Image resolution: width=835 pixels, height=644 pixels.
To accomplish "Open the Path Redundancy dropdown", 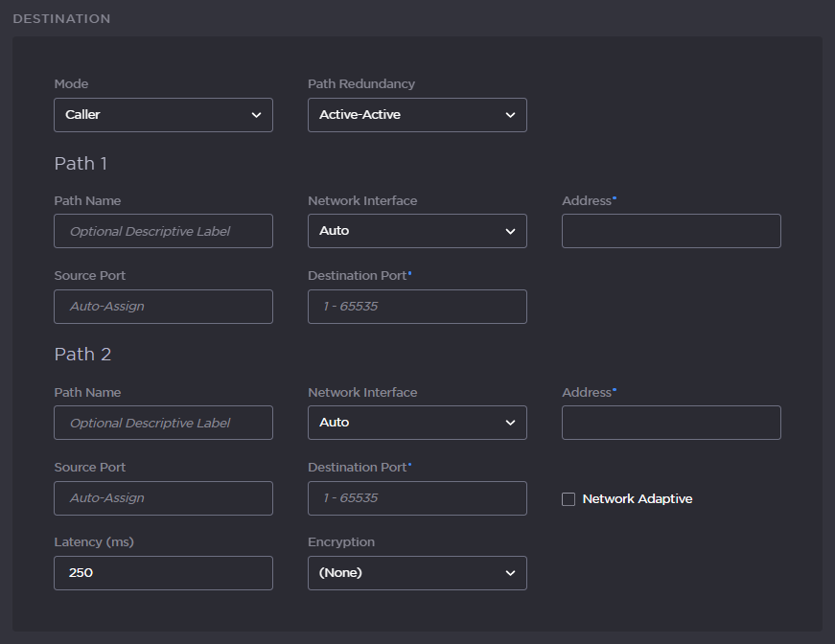I will 417,114.
